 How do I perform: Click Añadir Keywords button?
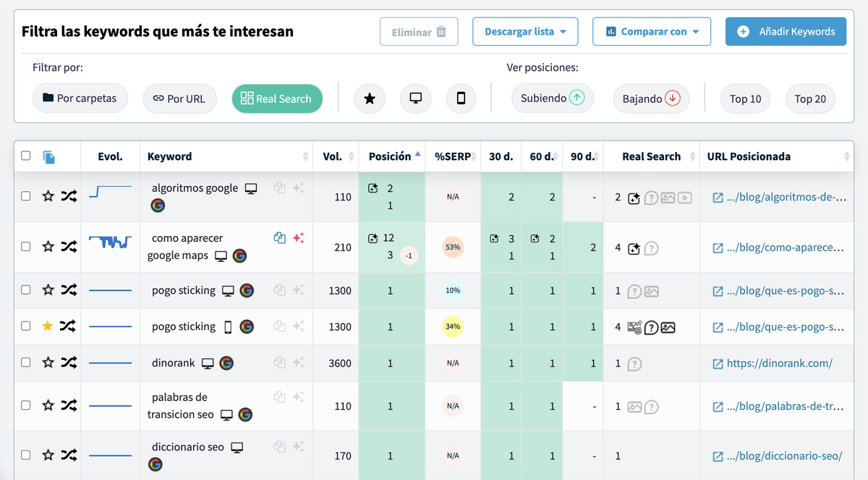coord(786,32)
